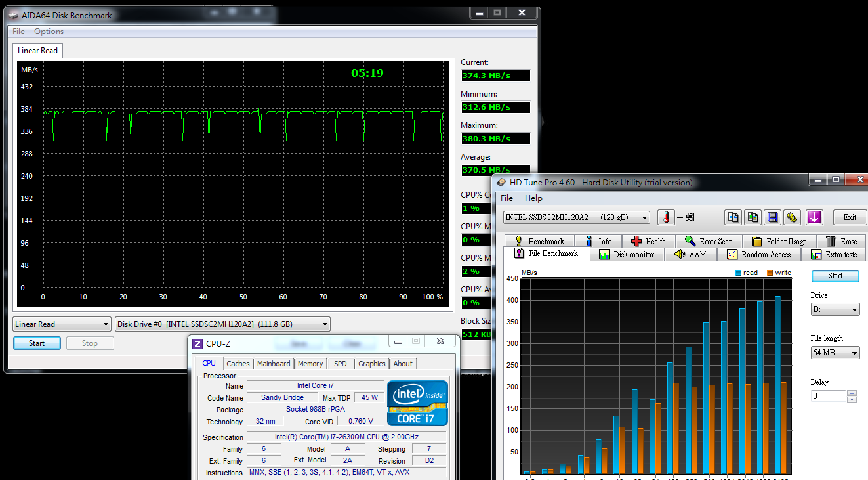The height and width of the screenshot is (480, 868).
Task: Click the AIDA64 Disk Benchmark title bar icon
Action: pyautogui.click(x=12, y=14)
